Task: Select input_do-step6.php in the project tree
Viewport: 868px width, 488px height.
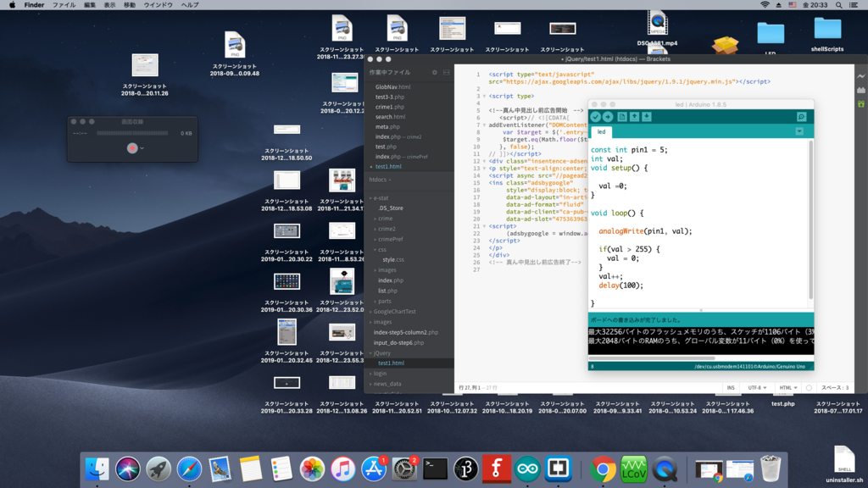Action: [x=398, y=343]
